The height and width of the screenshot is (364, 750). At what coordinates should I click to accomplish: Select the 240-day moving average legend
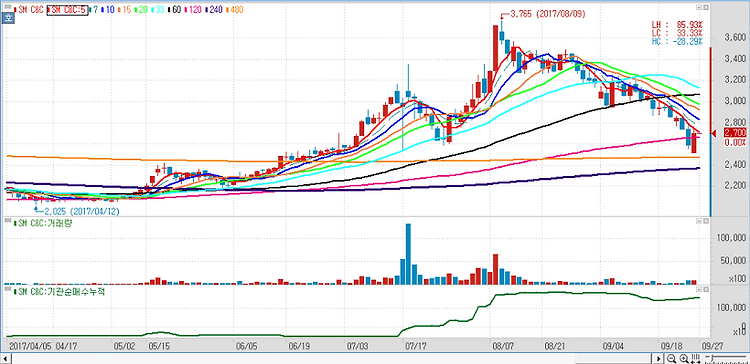click(x=213, y=10)
